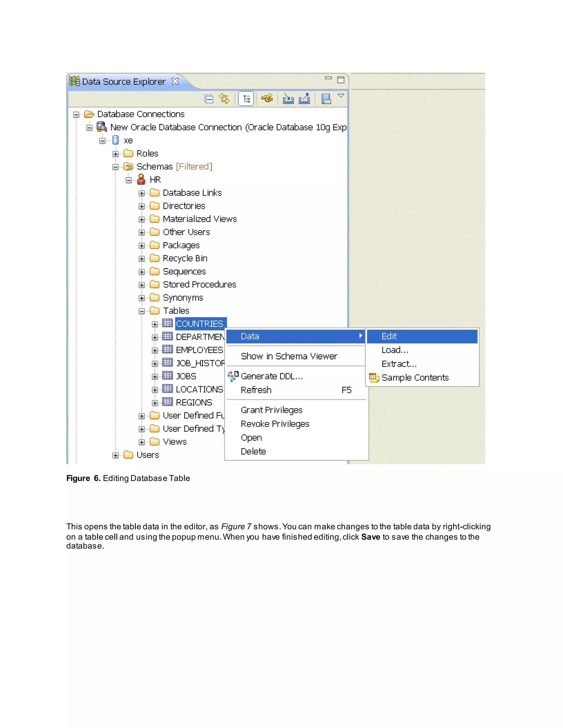Select the Recycle Bin folder

185,258
